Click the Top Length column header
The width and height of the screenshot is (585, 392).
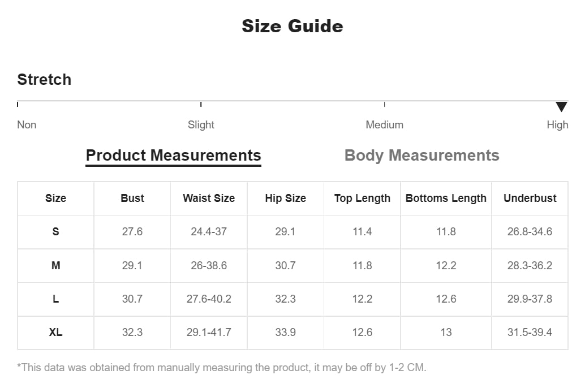[362, 199]
